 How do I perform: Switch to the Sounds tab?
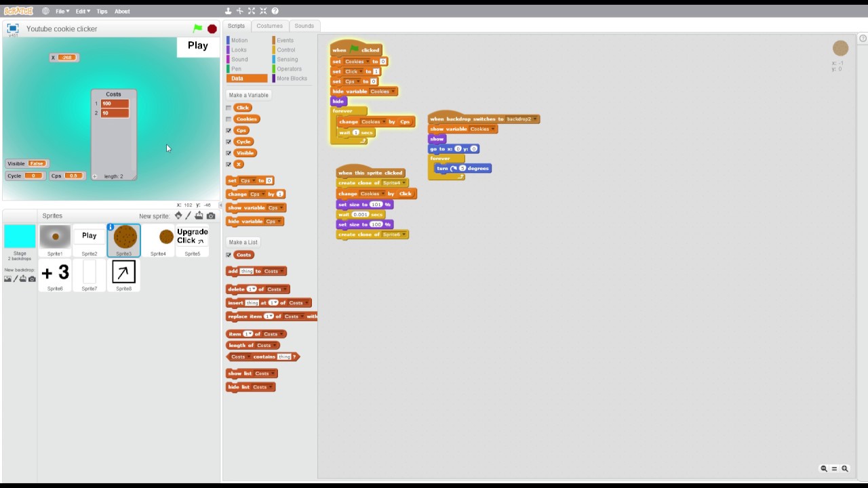(304, 26)
